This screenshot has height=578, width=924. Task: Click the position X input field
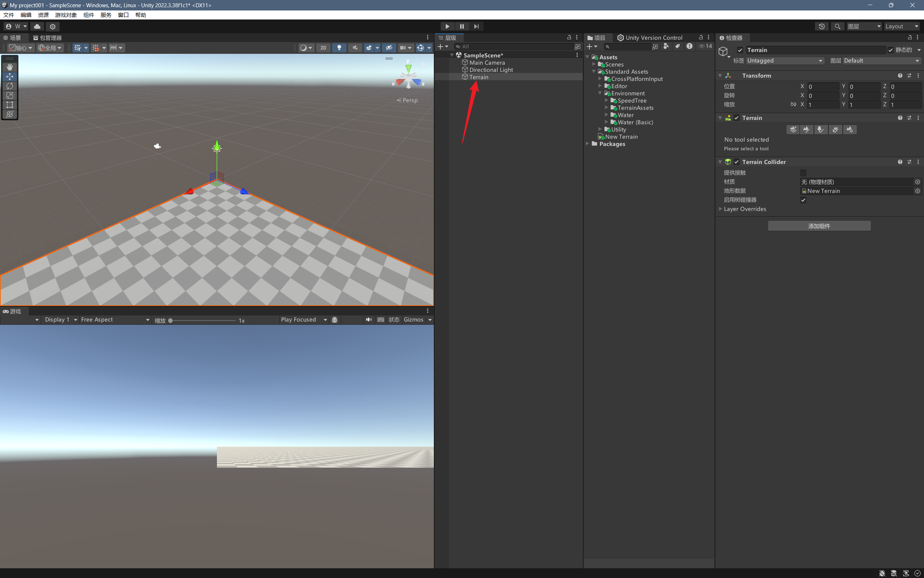(x=823, y=87)
